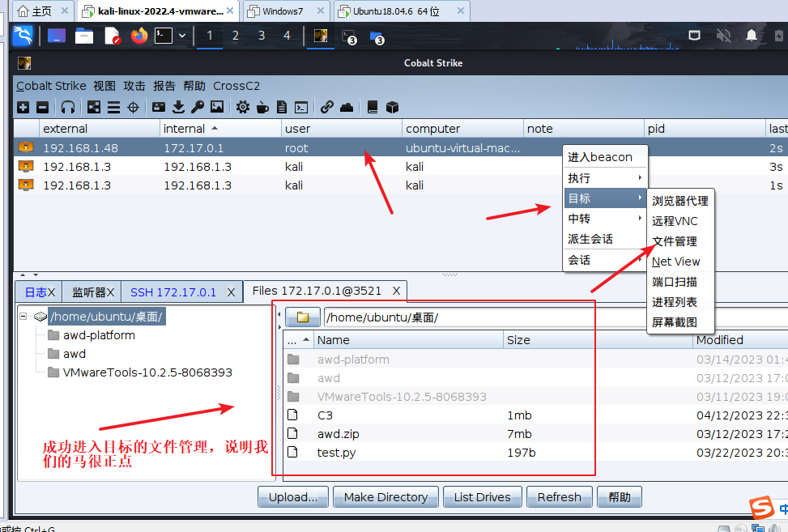Click the plus icon to connect to team server
This screenshot has width=788, height=532.
(x=23, y=107)
